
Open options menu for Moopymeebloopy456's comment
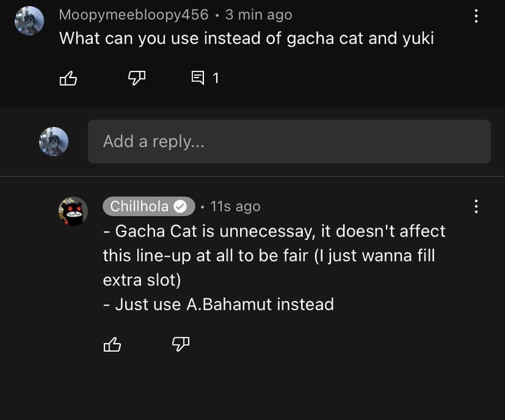click(x=476, y=16)
